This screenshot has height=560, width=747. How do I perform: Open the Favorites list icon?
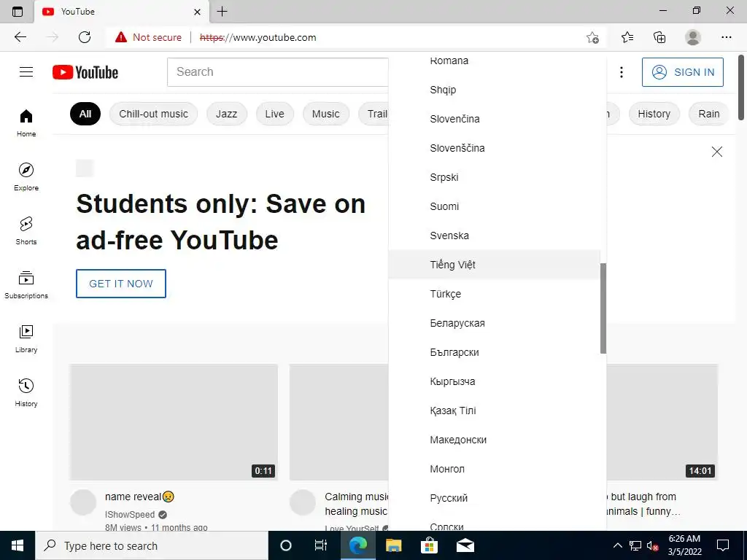pos(627,37)
